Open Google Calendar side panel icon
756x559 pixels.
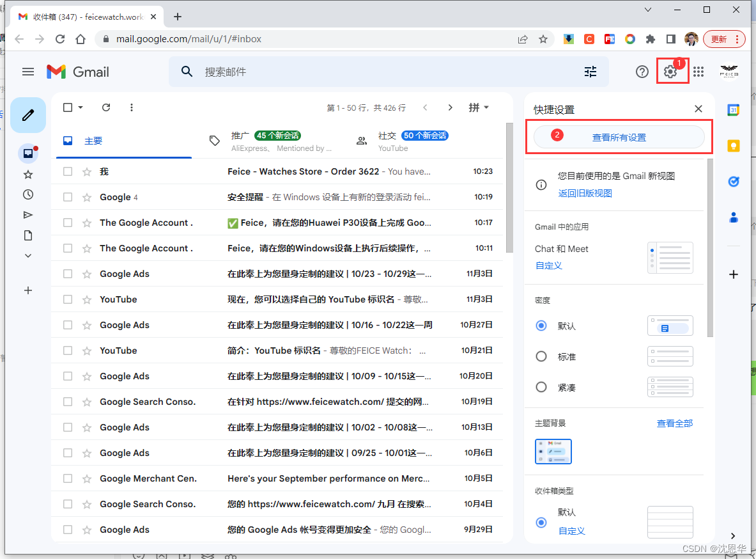click(x=734, y=110)
